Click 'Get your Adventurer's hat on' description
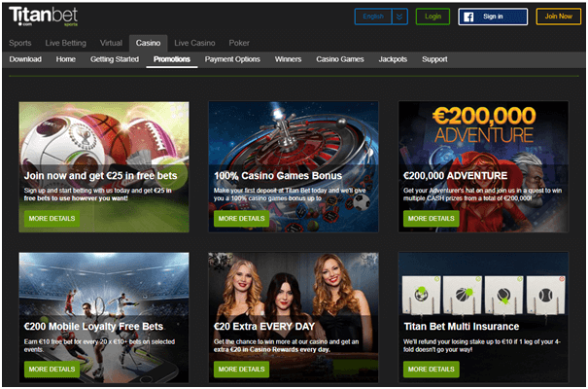Screen dimensions: 588x389 click(x=483, y=194)
